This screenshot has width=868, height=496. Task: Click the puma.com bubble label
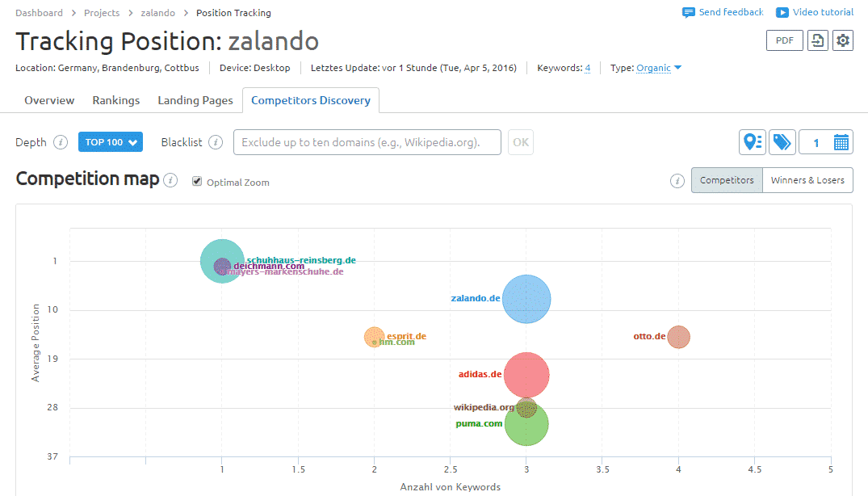coord(479,423)
